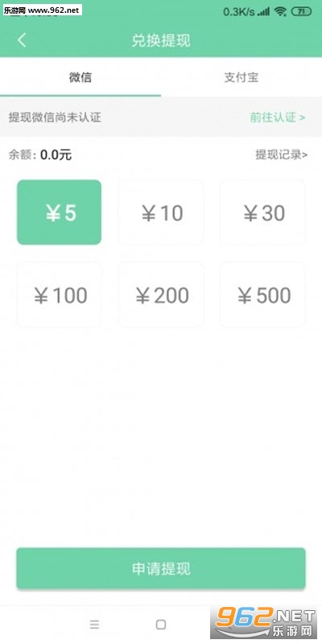Image resolution: width=322 pixels, height=644 pixels.
Task: Pick the ¥200 withdrawal amount
Action: [161, 295]
